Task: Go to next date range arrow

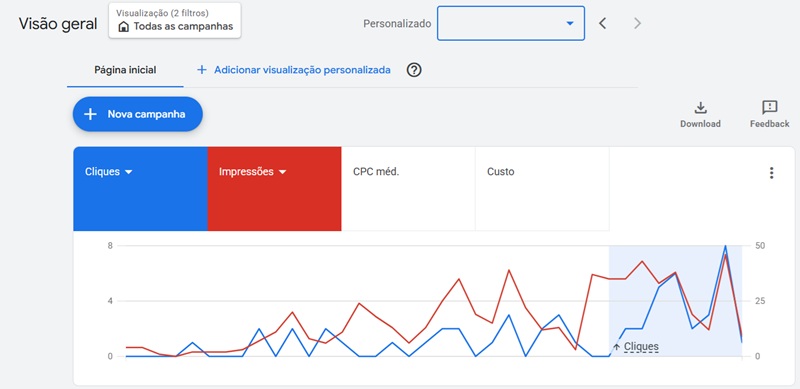Action: pyautogui.click(x=637, y=23)
